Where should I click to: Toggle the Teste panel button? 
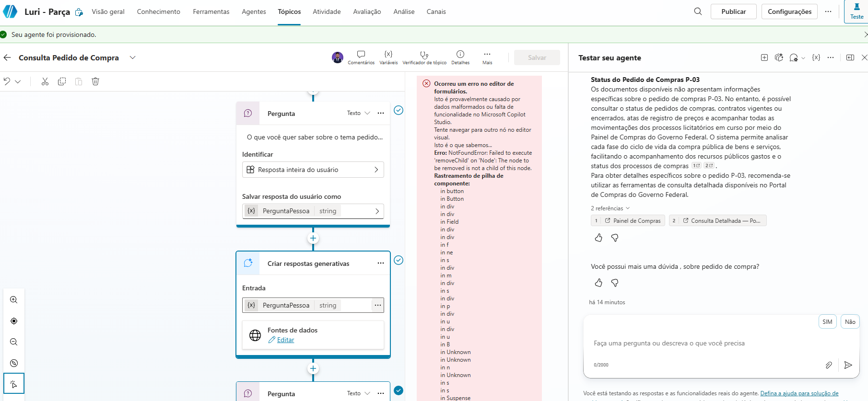(856, 11)
